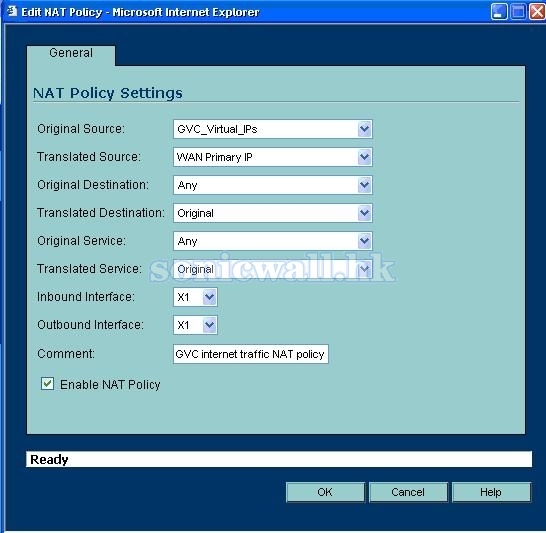The width and height of the screenshot is (546, 533).
Task: Confirm changes with the OK button
Action: tap(325, 492)
